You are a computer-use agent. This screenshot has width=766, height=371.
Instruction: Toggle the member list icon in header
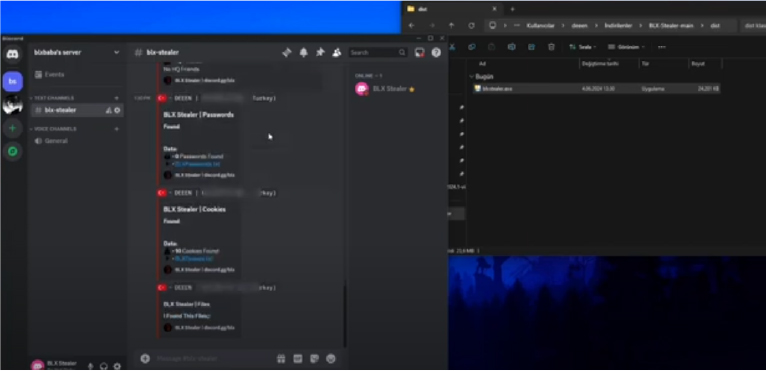336,53
